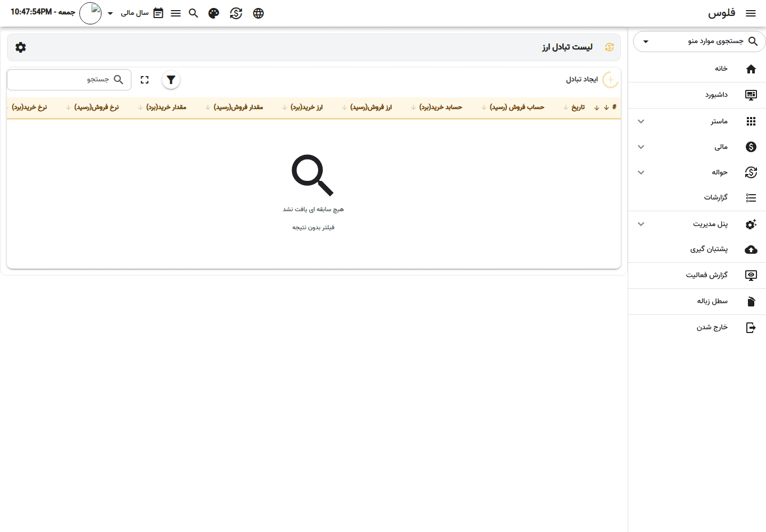Expand the مالی chevron
Viewport: 766px width, 532px height.
641,147
